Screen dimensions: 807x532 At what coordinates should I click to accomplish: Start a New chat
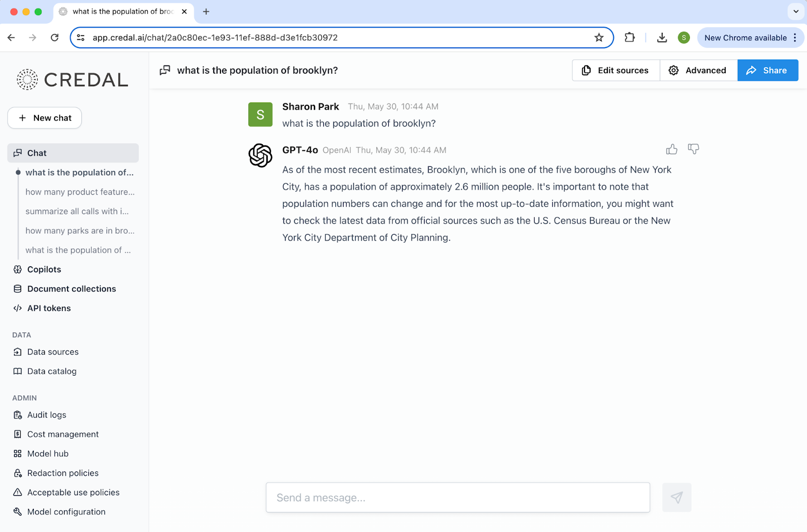44,118
